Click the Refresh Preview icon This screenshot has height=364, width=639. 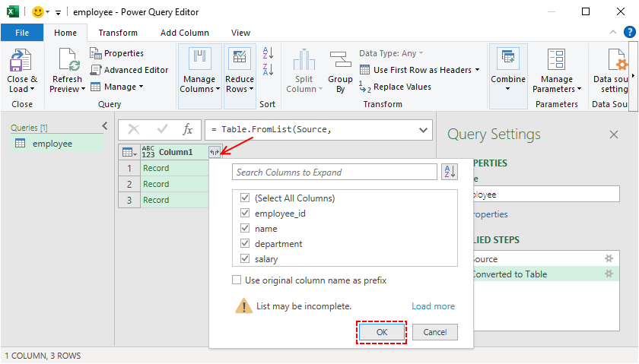point(67,61)
